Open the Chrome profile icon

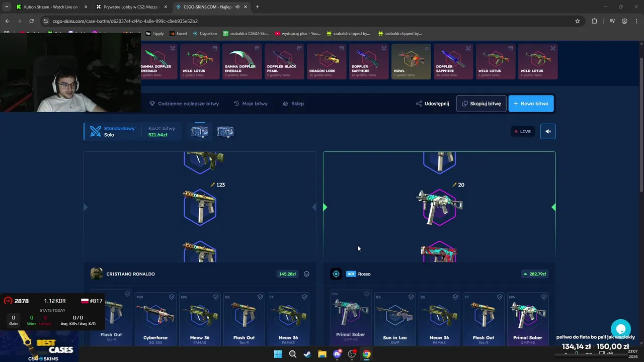tap(624, 21)
